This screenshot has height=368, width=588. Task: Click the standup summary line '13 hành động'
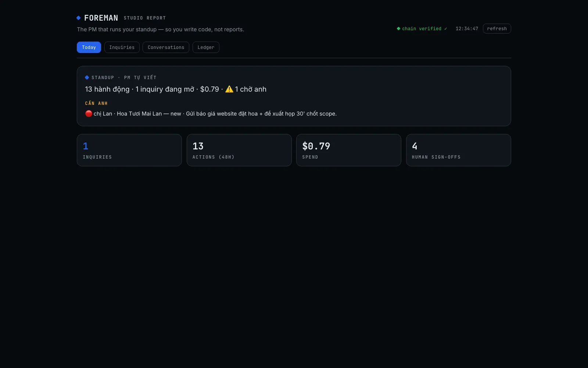[x=176, y=89]
